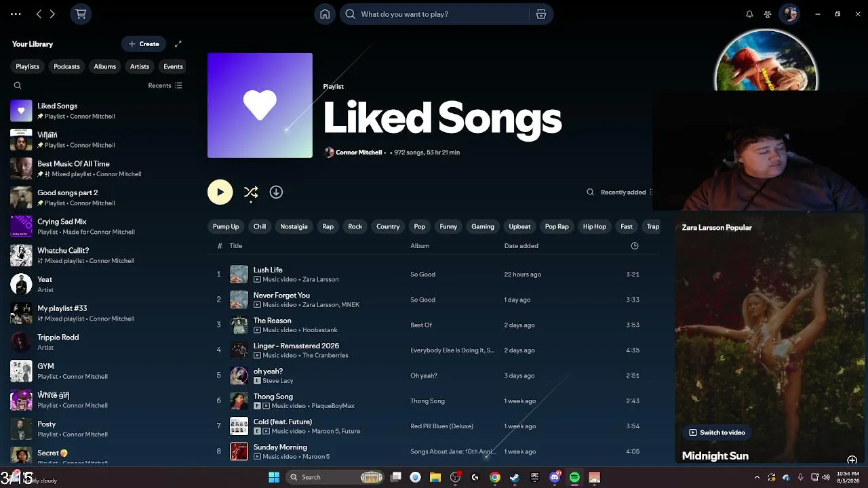Open the Recents sort dropdown
Image resolution: width=868 pixels, height=488 pixels.
[x=165, y=85]
